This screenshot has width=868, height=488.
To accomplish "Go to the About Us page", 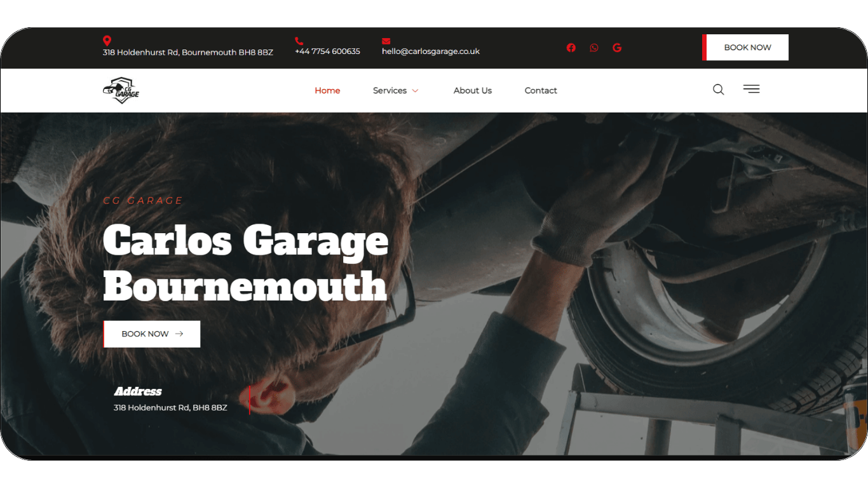I will pos(472,91).
